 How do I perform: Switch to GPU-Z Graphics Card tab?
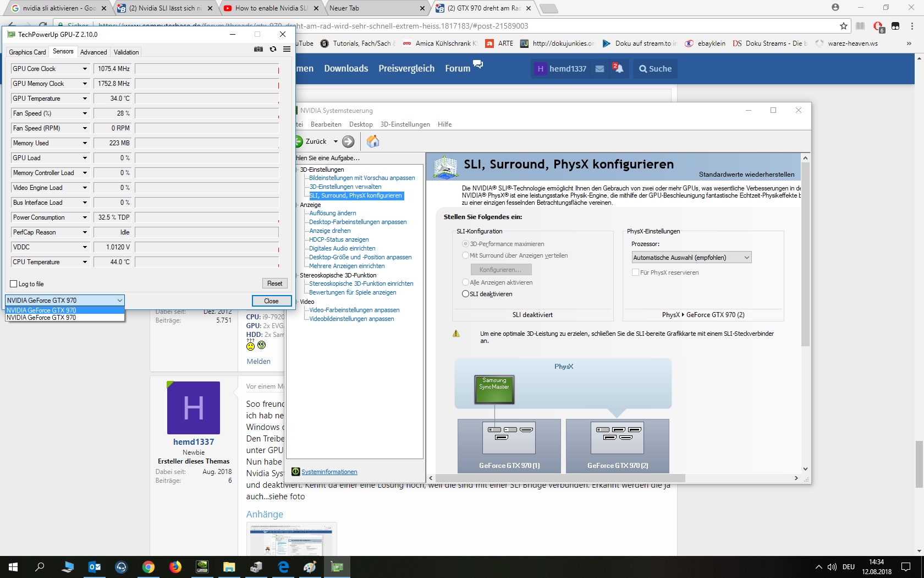tap(28, 52)
